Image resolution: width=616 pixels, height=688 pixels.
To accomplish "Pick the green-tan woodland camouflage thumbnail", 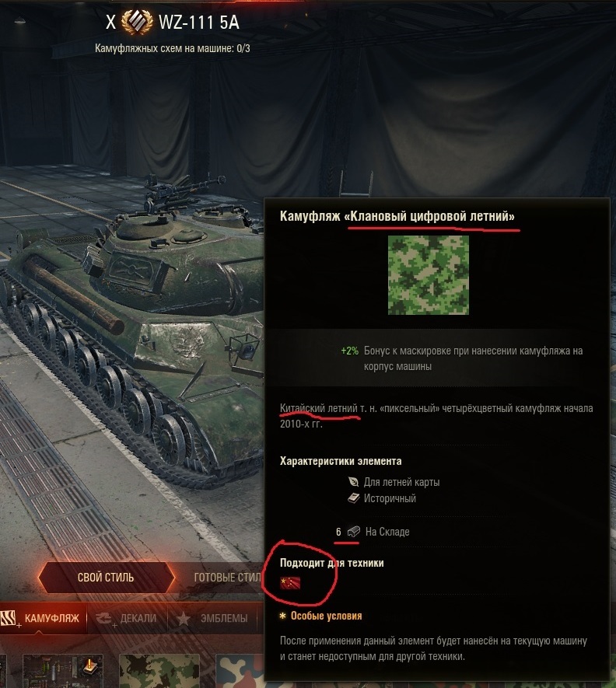I will 159,671.
